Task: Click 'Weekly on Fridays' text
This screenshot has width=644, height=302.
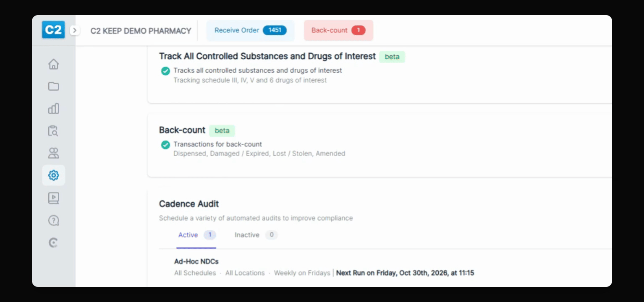Action: [x=302, y=273]
